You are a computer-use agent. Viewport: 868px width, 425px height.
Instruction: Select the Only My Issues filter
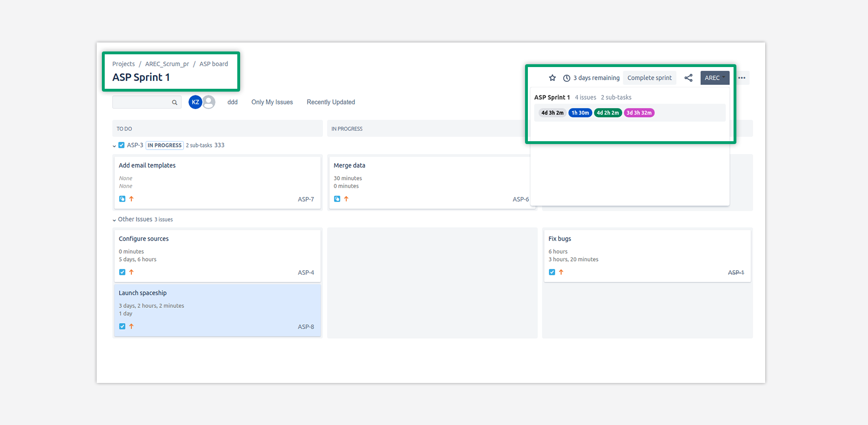pyautogui.click(x=272, y=102)
